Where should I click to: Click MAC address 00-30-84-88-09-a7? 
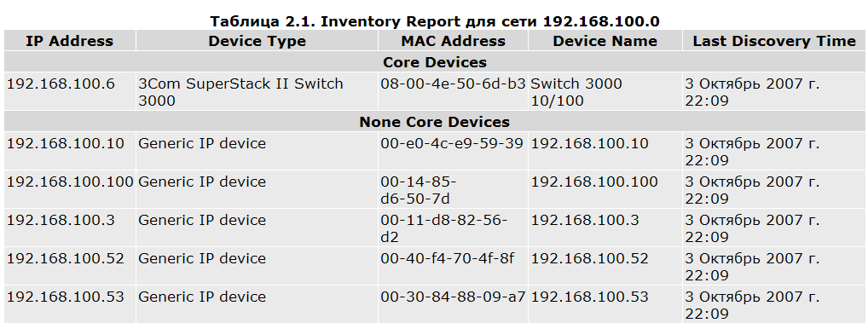click(x=453, y=297)
